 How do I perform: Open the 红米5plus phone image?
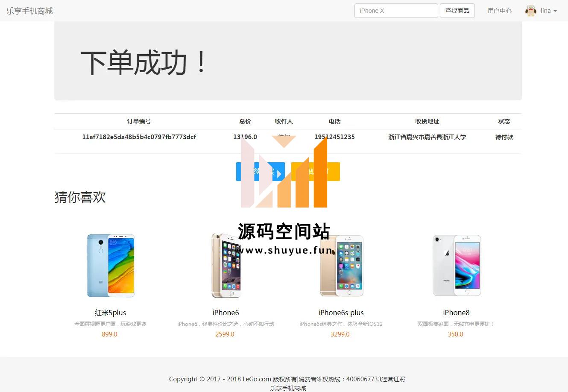tap(111, 265)
